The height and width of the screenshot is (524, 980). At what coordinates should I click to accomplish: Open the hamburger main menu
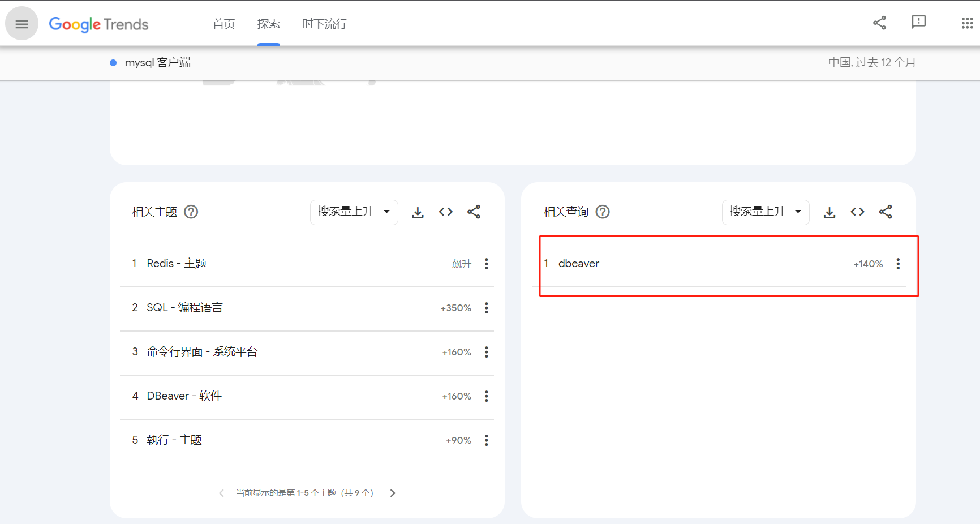22,24
